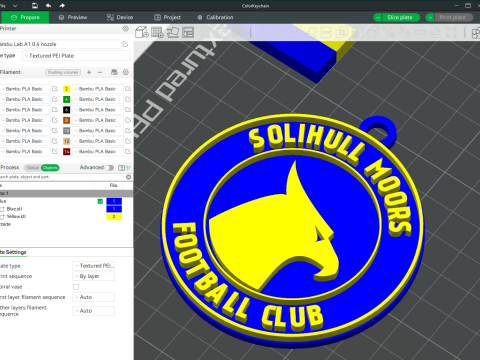Click the Print plate button

[453, 17]
